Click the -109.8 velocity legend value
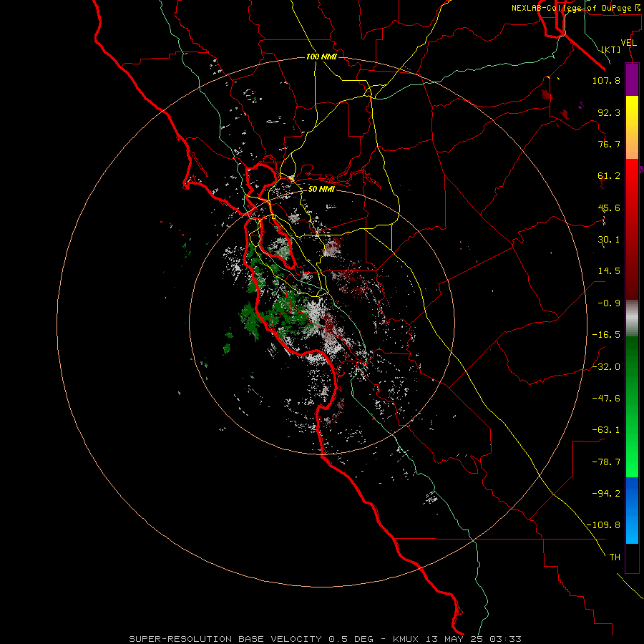Screen dimensions: 644x644 [x=603, y=525]
